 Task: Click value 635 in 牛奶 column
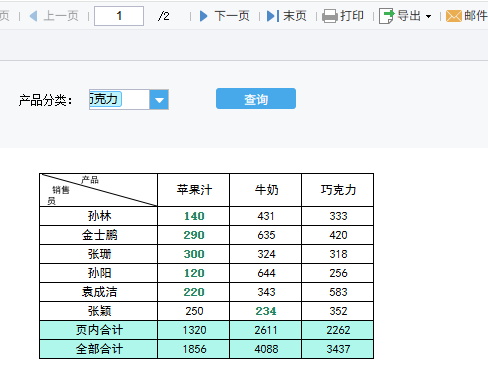pyautogui.click(x=266, y=235)
